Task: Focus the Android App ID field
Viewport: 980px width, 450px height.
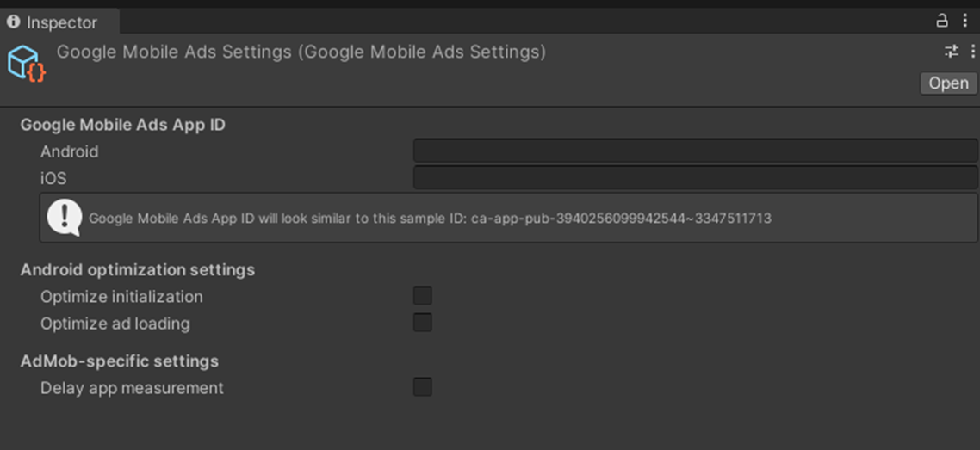Action: (695, 151)
